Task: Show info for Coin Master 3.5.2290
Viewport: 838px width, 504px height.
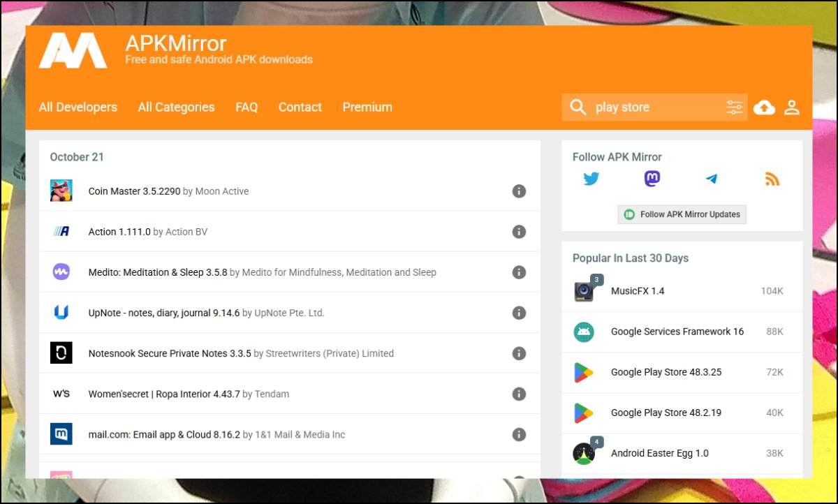Action: pos(519,191)
